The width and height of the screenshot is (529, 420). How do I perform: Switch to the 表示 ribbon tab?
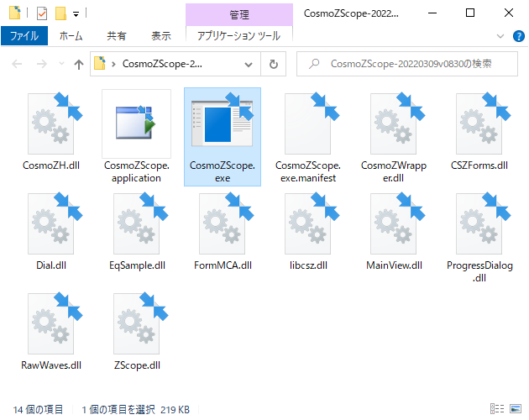(160, 36)
